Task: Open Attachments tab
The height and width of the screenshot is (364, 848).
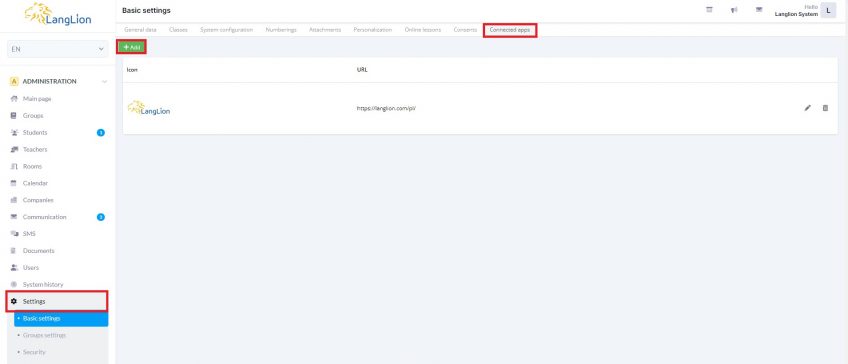Action: pos(325,30)
